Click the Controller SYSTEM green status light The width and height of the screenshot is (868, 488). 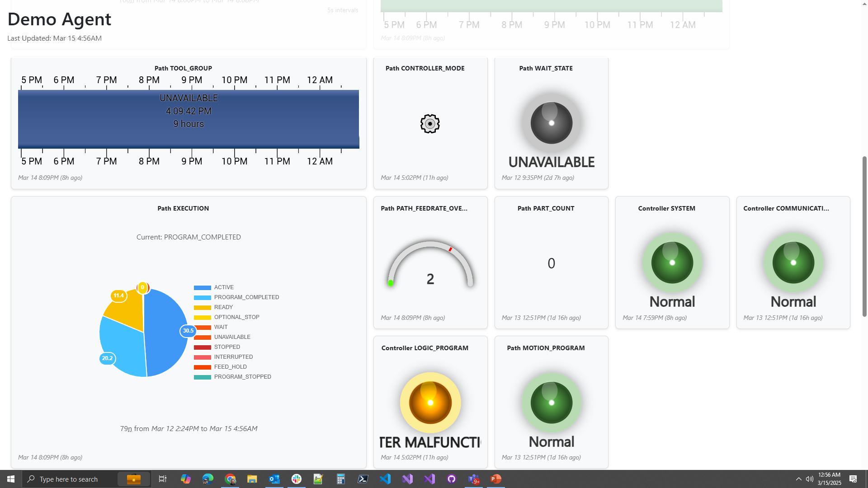click(x=672, y=263)
